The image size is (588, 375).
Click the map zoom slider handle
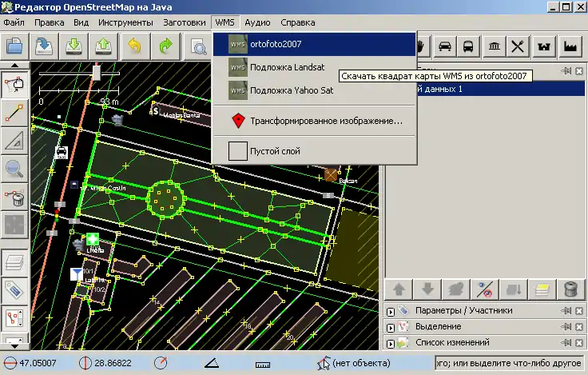coord(97,73)
